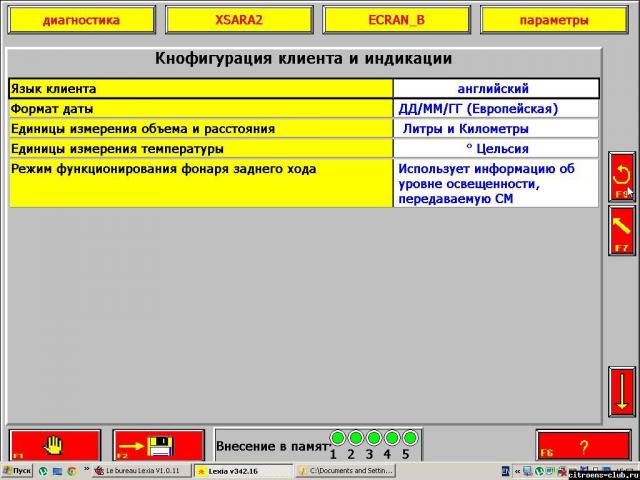Change the английский language value

coord(496,89)
